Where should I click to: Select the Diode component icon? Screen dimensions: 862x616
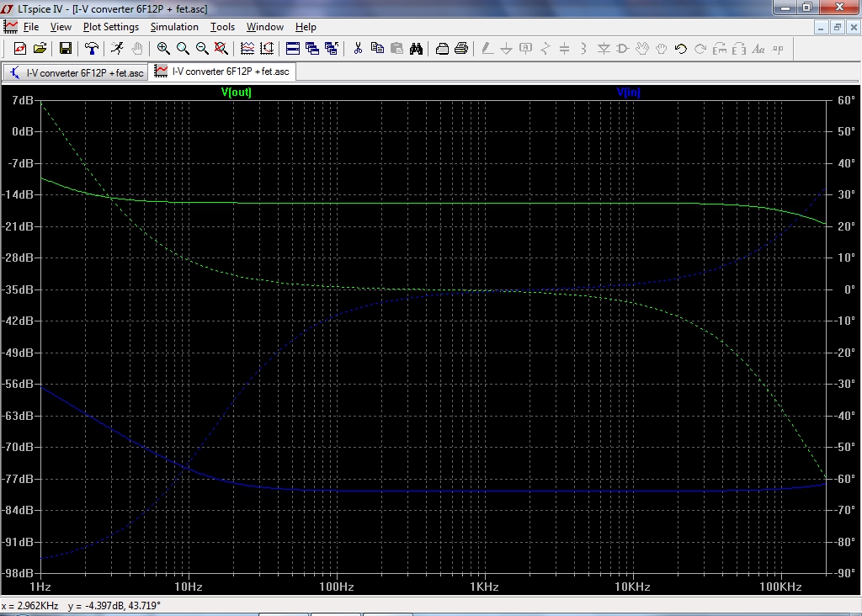tap(603, 49)
